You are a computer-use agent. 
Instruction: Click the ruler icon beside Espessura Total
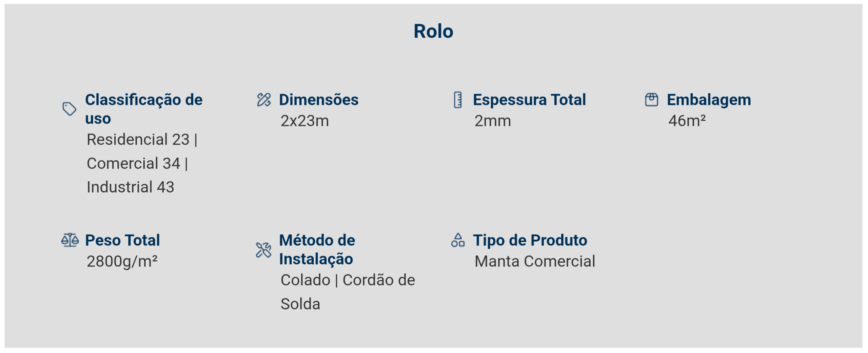coord(458,100)
